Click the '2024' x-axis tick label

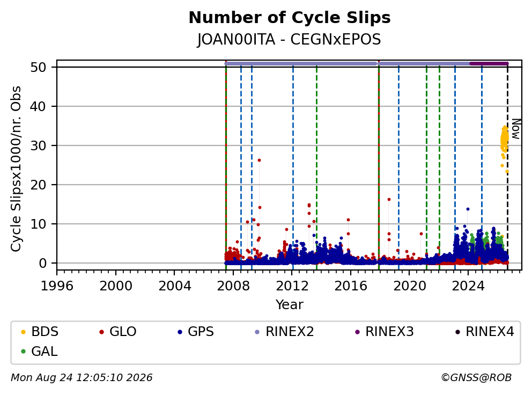coord(468,286)
